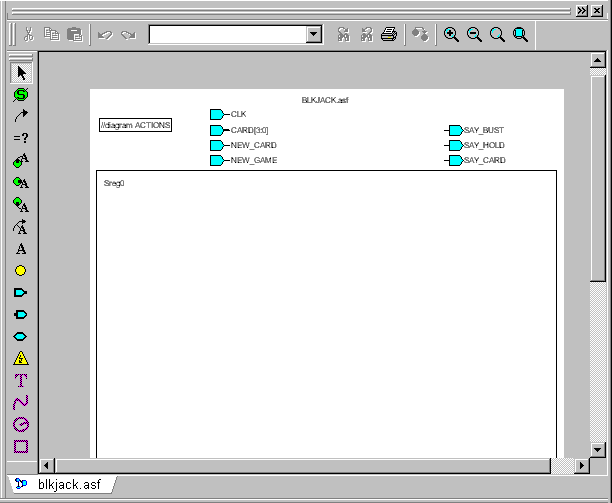Expand the toolbar chevron overflow button
This screenshot has height=503, width=612.
pos(583,10)
